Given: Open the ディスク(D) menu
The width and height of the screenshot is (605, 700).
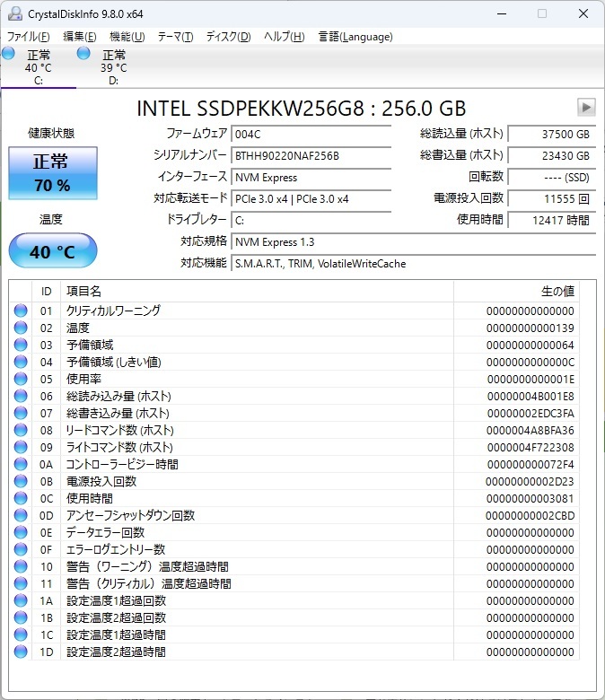Looking at the screenshot, I should (x=228, y=37).
